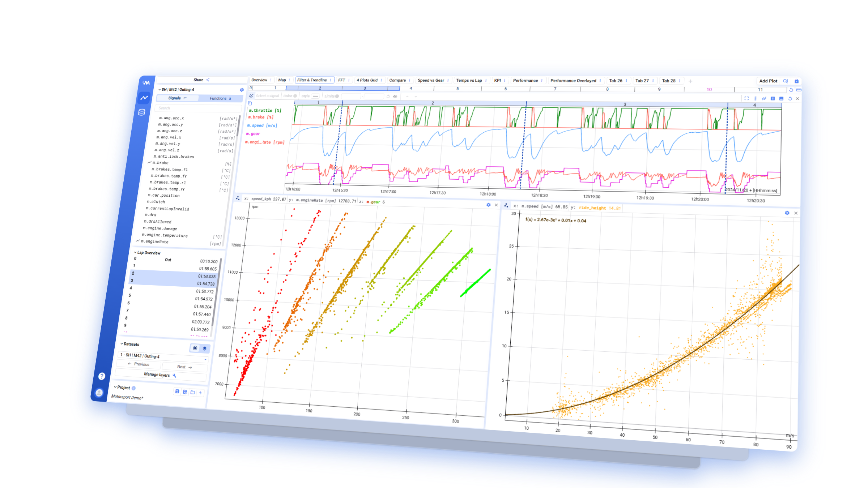The width and height of the screenshot is (868, 488).
Task: Click the fullscreen icon on the time plot toolbar
Action: (746, 98)
